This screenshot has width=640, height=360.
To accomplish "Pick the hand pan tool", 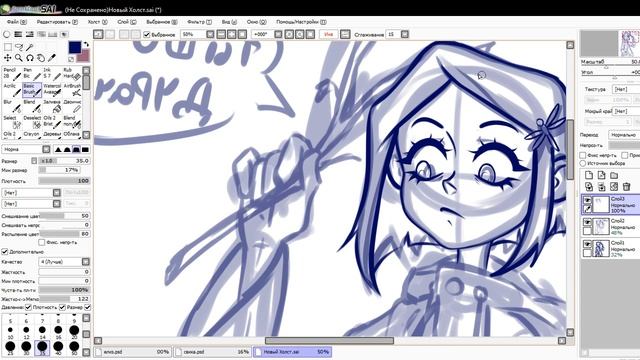I will click(41, 58).
